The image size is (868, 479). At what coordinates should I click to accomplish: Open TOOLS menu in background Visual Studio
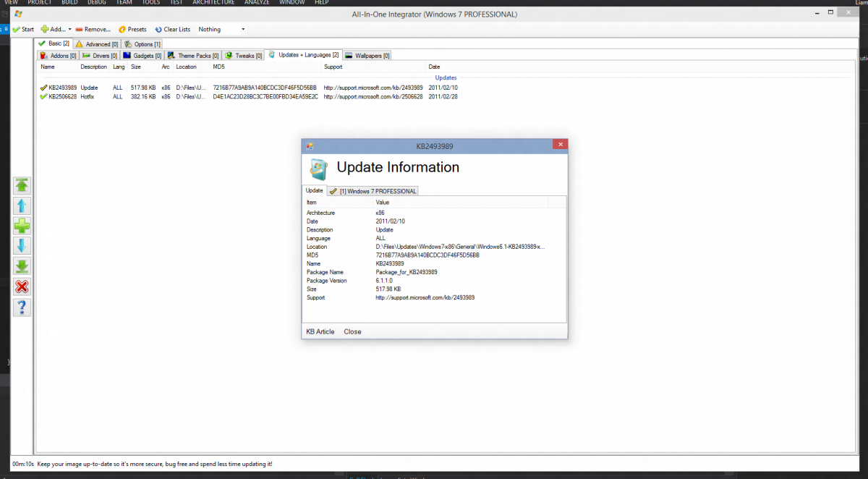coord(151,2)
